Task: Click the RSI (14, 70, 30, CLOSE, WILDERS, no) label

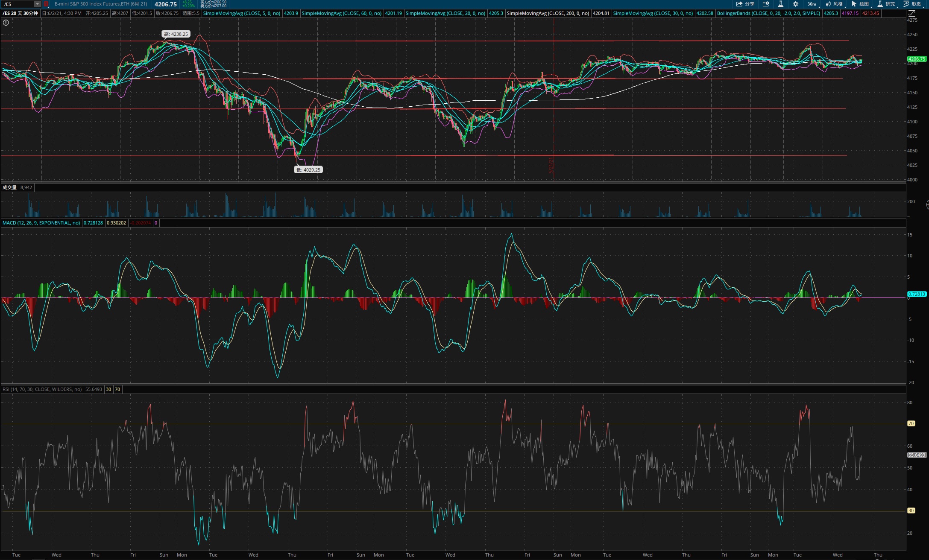Action: coord(42,389)
